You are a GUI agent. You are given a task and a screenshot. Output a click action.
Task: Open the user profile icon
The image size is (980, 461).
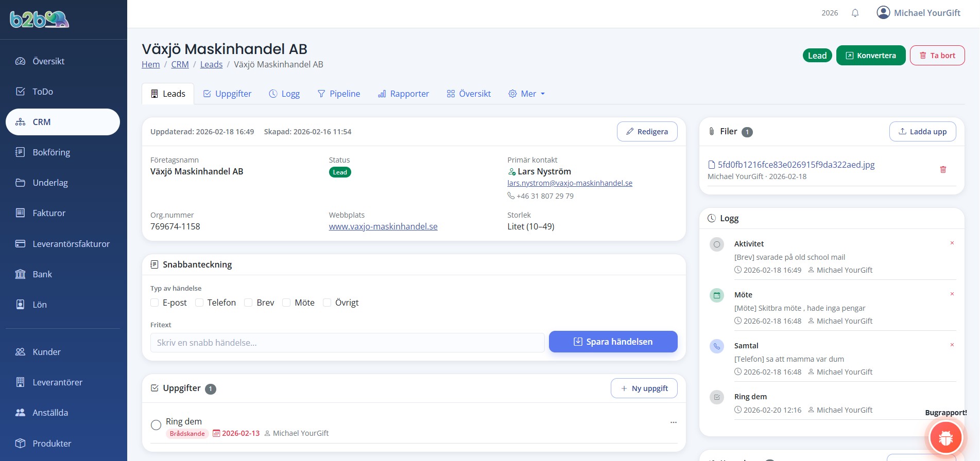coord(883,12)
